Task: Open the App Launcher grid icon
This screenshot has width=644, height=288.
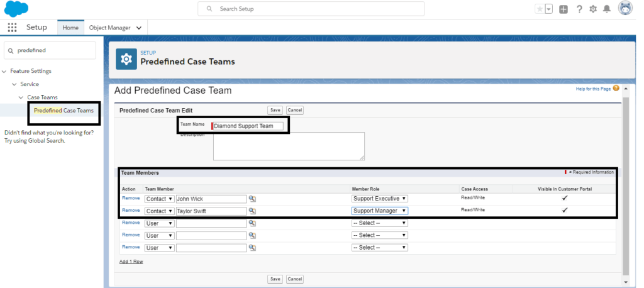Action: 12,28
